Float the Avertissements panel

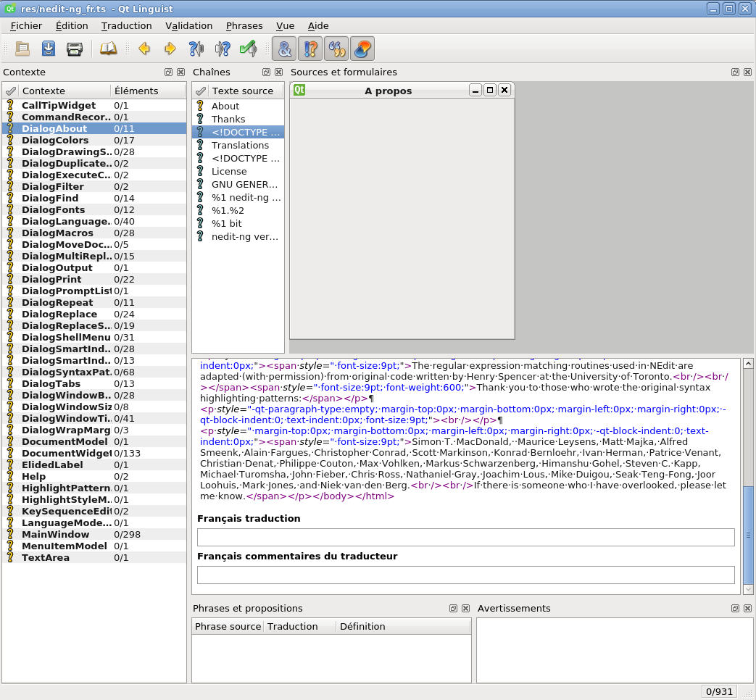(x=735, y=609)
